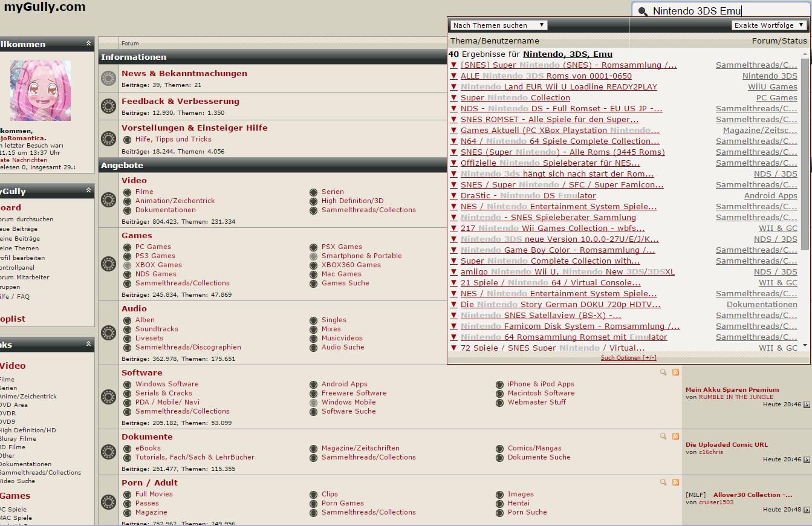Image resolution: width=812 pixels, height=526 pixels.
Task: Click the red triangle beside ALLE Nintendo 3DS Roms
Action: coord(454,76)
